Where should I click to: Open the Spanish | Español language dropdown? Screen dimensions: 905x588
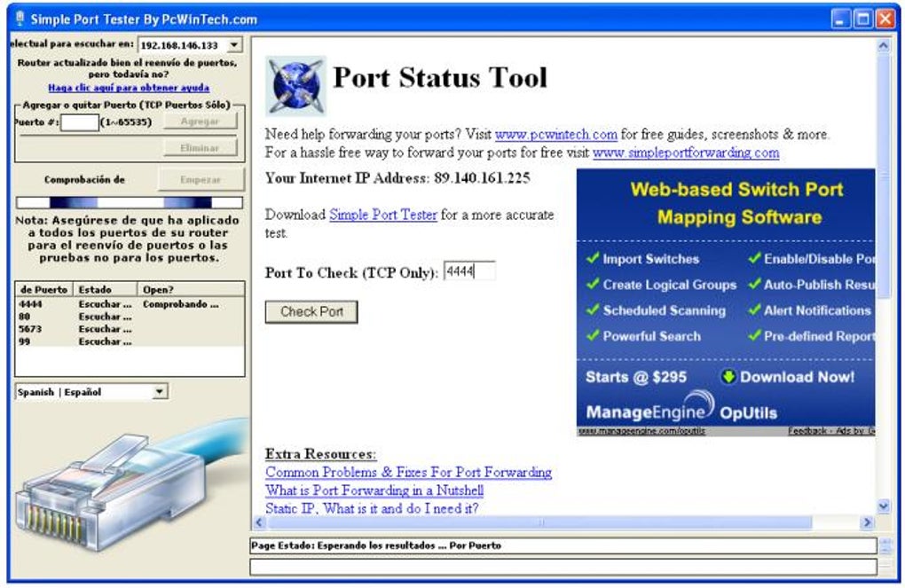tap(159, 392)
